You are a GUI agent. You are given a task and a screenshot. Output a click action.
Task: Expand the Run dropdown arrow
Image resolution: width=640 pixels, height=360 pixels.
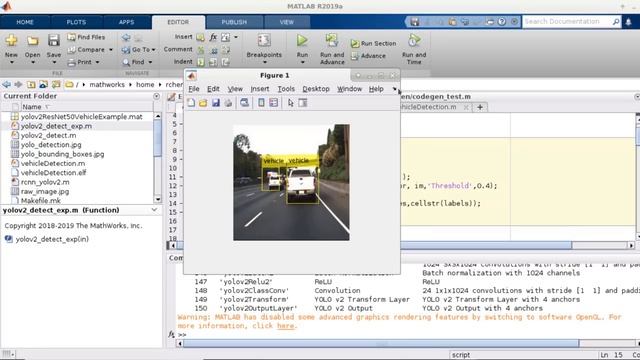pyautogui.click(x=302, y=62)
